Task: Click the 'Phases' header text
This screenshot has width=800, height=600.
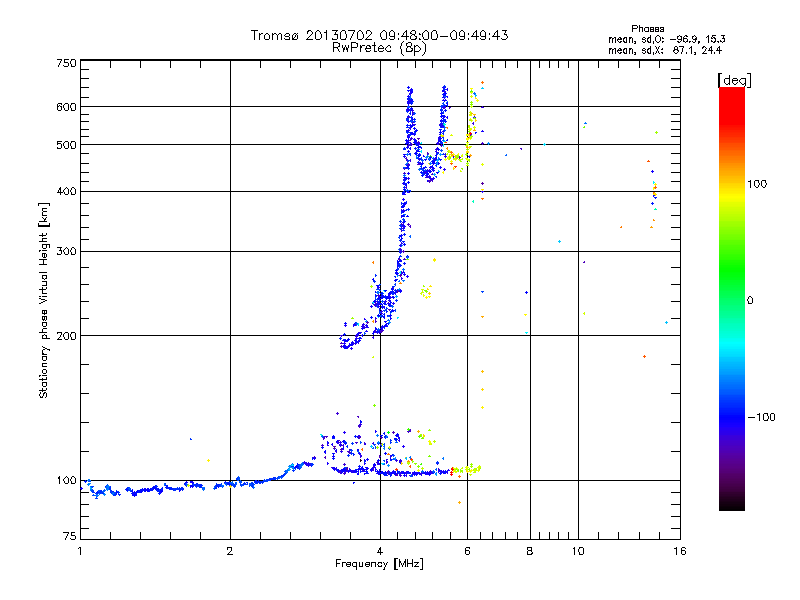Action: click(x=647, y=29)
